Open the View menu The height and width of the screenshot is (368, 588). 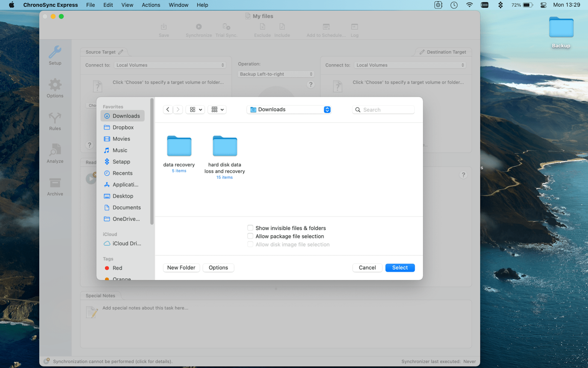point(127,5)
